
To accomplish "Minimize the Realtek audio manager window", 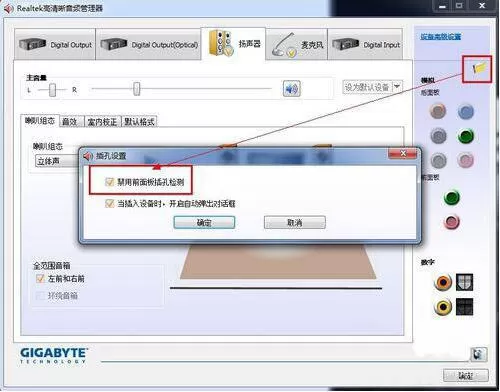I will coord(442,6).
